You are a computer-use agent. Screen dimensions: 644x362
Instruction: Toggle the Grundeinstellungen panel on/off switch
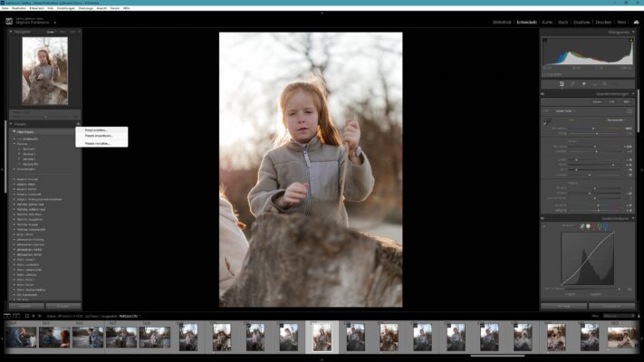(543, 94)
